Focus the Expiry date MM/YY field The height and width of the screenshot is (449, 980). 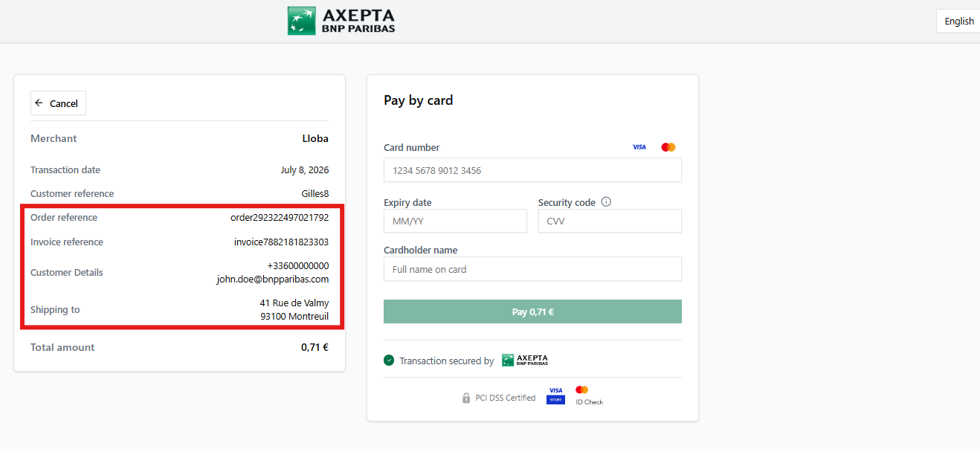[455, 221]
